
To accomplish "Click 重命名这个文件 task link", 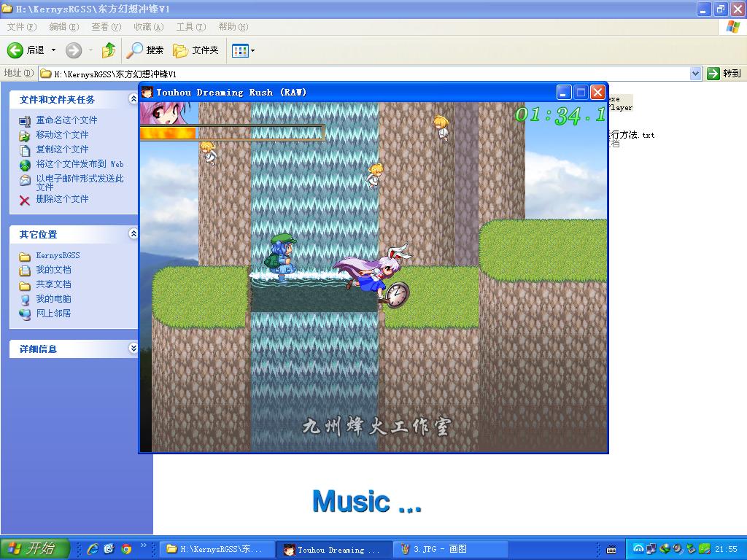I will point(66,120).
